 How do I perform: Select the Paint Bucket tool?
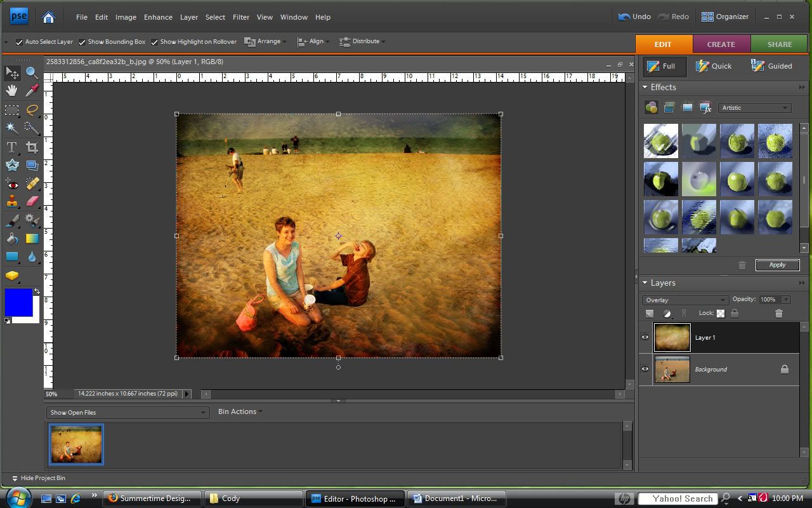coord(12,239)
